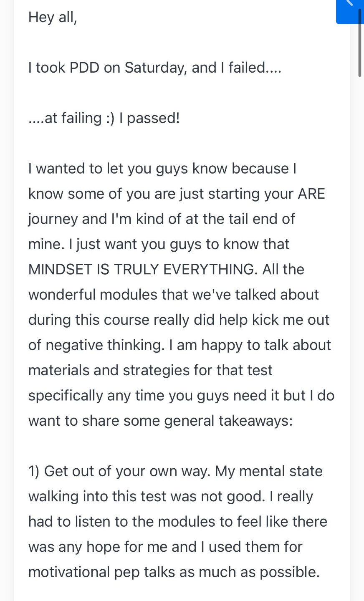Click the line starting 'specifically any time'
Viewport: 364px width, 601px height.
tap(181, 396)
